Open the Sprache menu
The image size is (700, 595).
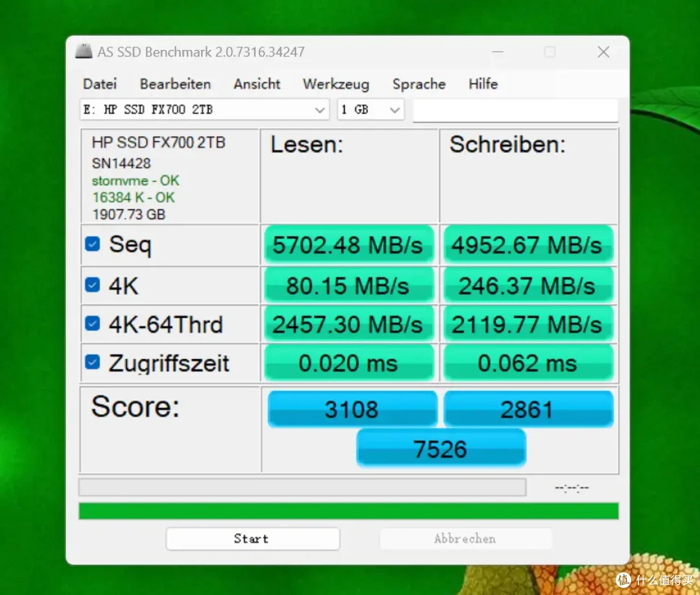click(419, 84)
